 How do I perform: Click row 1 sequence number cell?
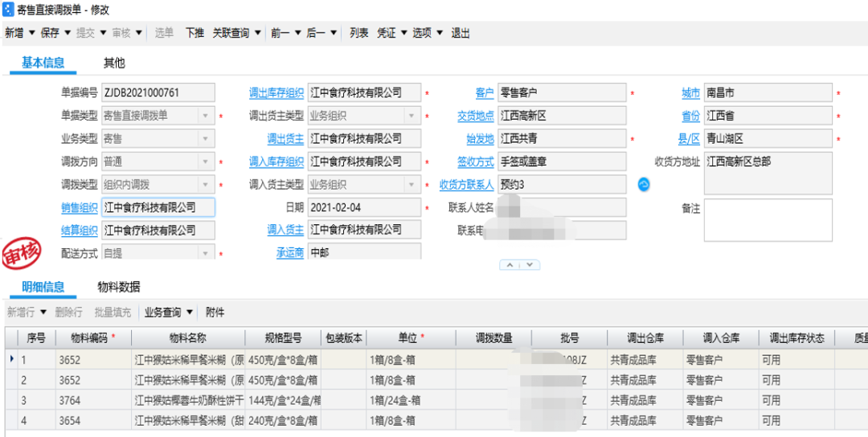tap(36, 360)
